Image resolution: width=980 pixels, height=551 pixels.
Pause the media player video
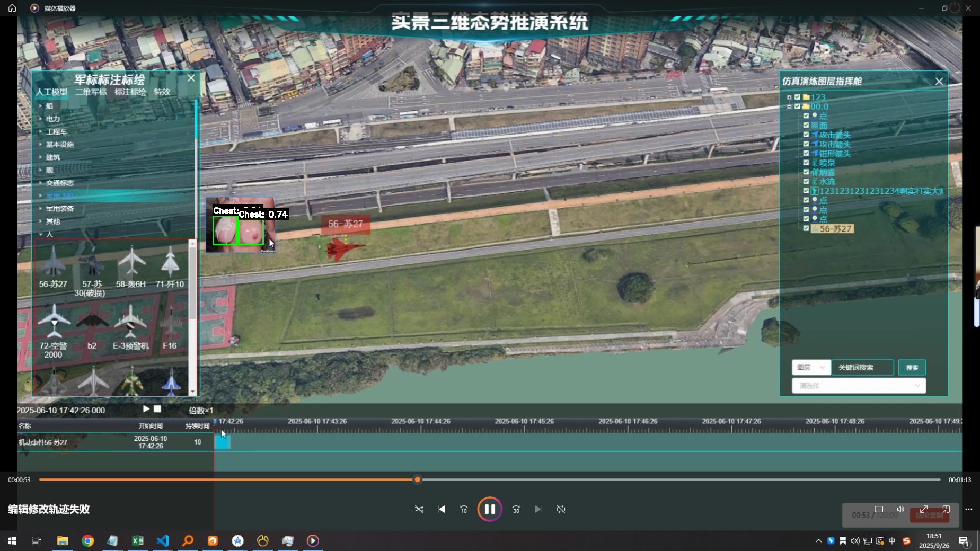[489, 509]
